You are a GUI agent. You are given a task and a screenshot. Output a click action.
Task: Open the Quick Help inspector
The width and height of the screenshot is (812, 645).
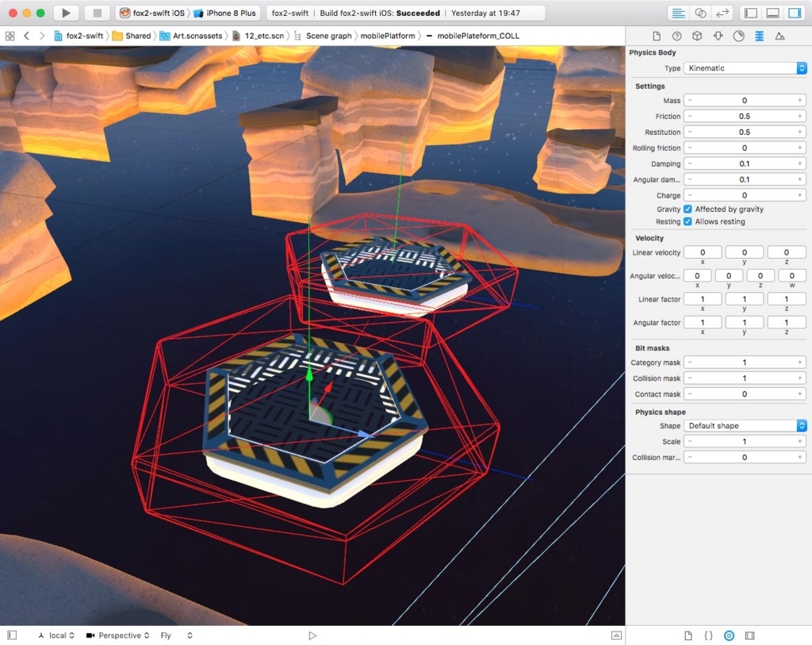tap(677, 36)
